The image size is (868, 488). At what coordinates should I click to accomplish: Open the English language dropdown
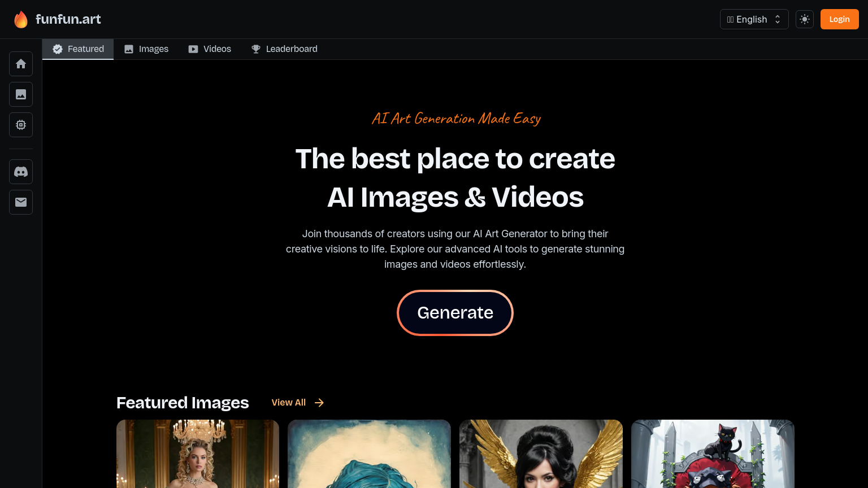(754, 19)
